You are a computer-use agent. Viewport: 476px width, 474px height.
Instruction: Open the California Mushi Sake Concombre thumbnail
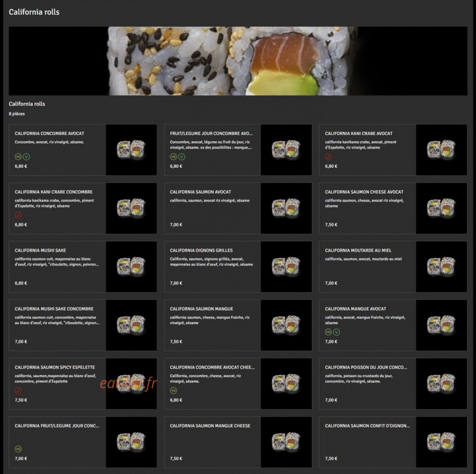pos(131,325)
